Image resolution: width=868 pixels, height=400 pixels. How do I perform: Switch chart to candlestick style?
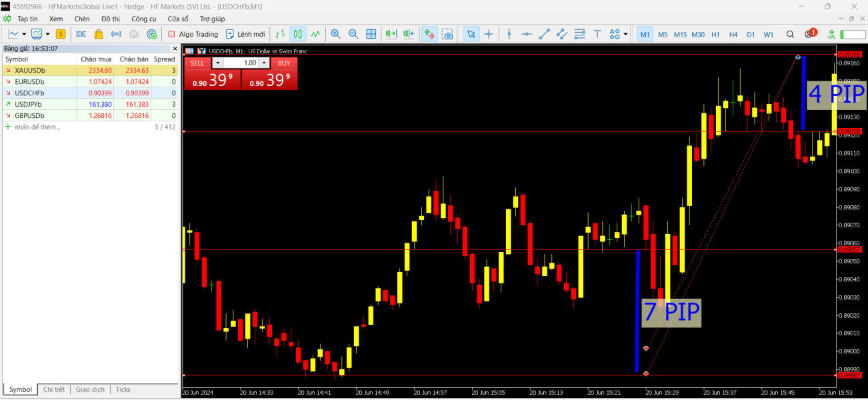[x=298, y=34]
